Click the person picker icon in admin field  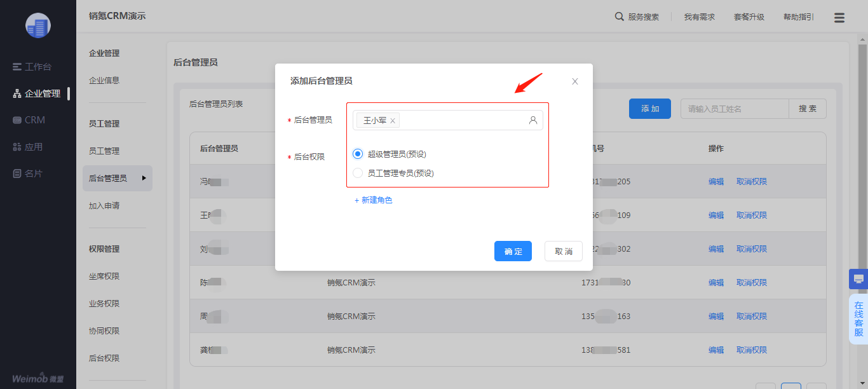[x=533, y=120]
